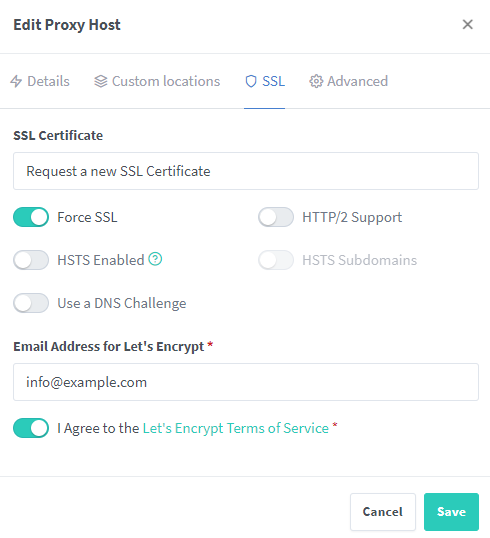
Task: Open Let's Encrypt Terms of Service link
Action: (x=236, y=428)
